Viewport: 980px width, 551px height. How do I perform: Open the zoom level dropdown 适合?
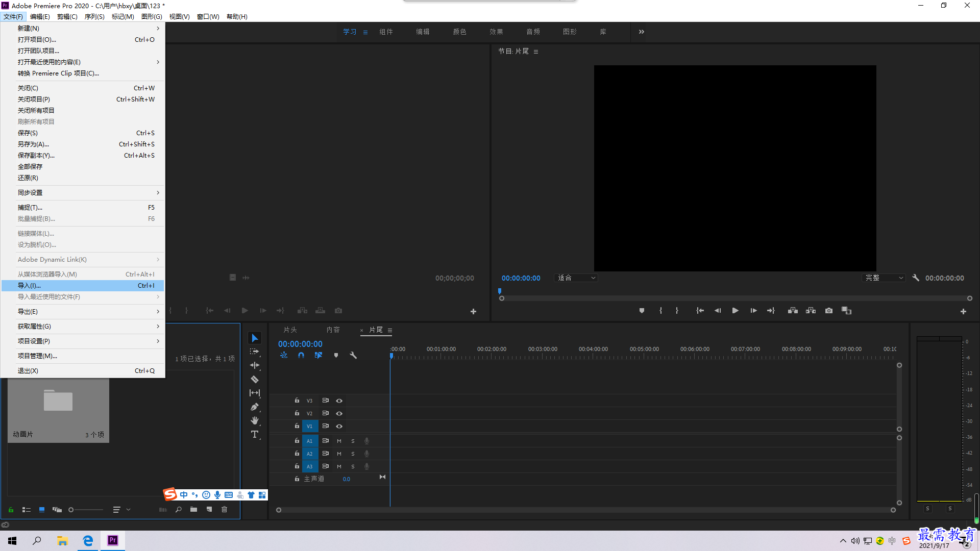pos(576,278)
